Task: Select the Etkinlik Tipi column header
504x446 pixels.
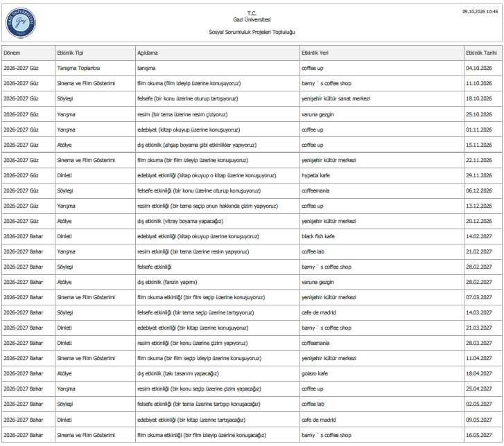Action: pos(95,53)
